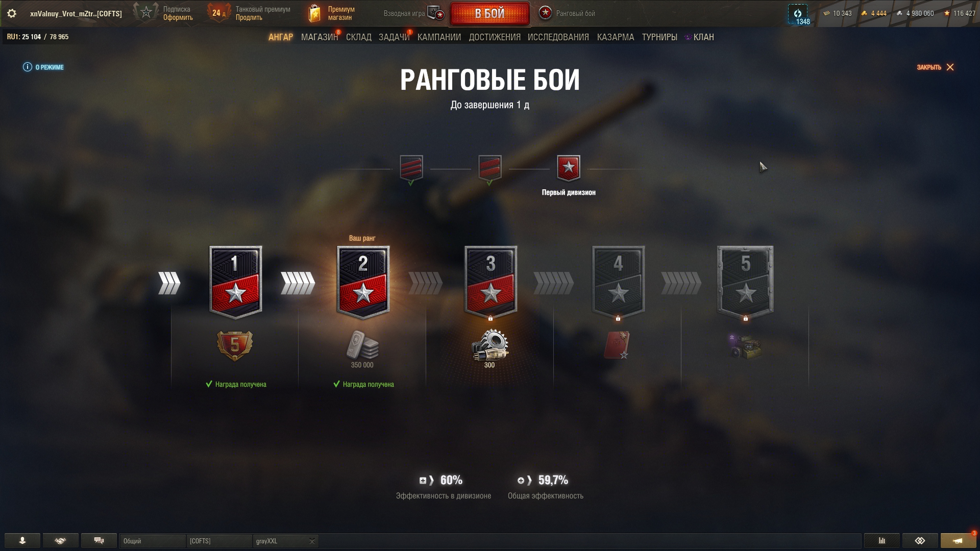The width and height of the screenshot is (980, 551).
Task: Open settings gear menu
Action: click(11, 14)
